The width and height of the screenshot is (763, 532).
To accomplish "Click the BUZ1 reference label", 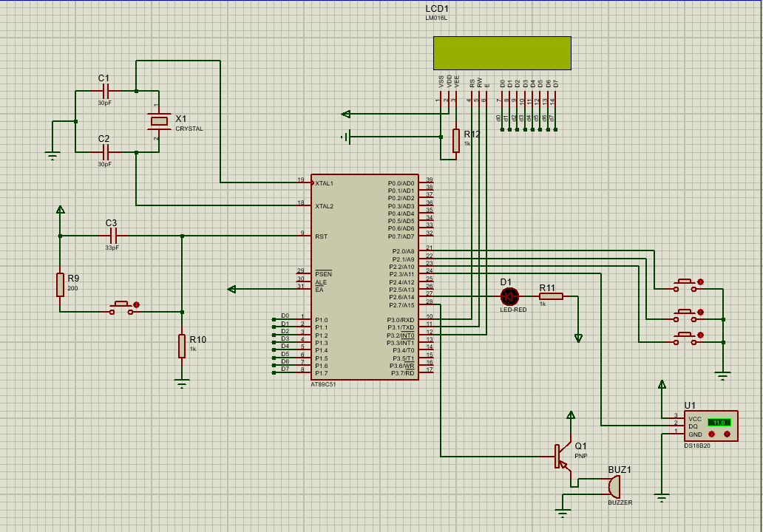I will coord(620,470).
